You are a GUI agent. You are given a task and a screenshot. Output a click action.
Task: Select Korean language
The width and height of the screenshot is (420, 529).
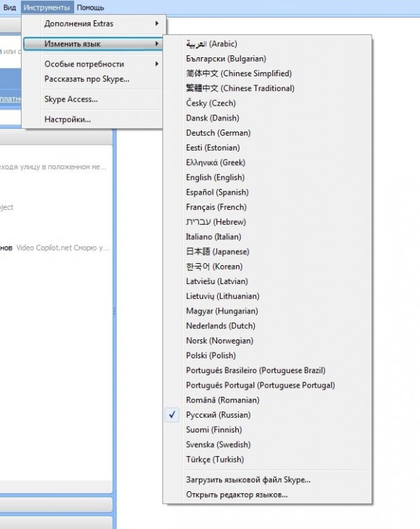tap(267, 267)
